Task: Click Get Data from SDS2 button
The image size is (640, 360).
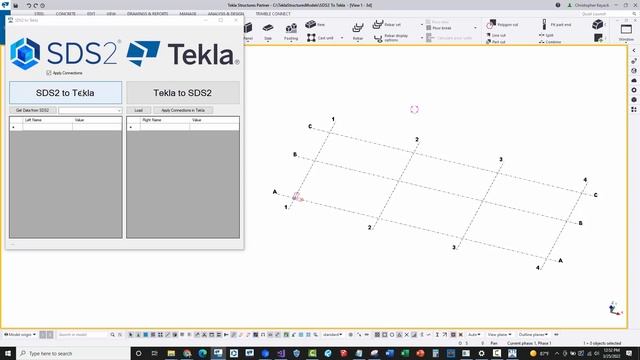Action: pos(33,110)
